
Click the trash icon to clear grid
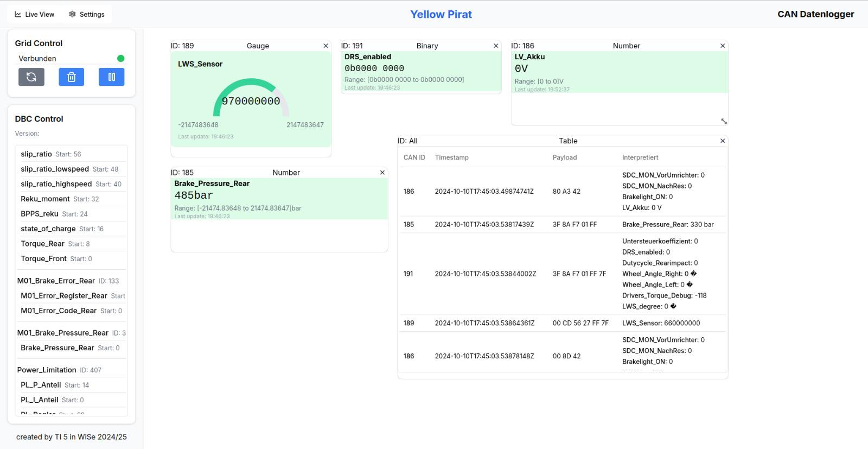tap(71, 77)
